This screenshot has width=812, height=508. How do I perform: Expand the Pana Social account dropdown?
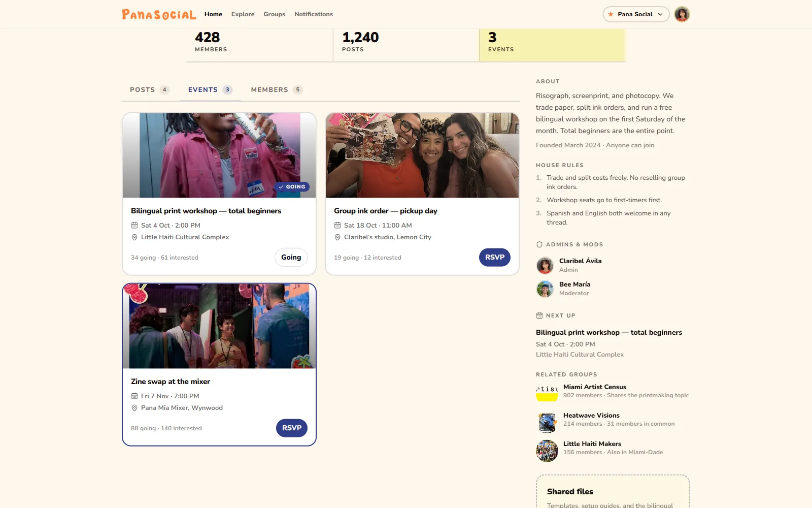click(636, 14)
